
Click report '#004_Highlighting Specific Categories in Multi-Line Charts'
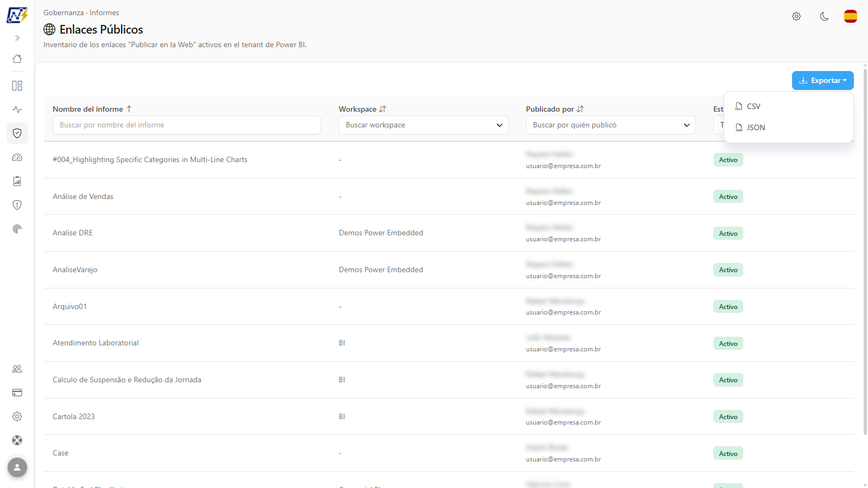[x=150, y=159]
